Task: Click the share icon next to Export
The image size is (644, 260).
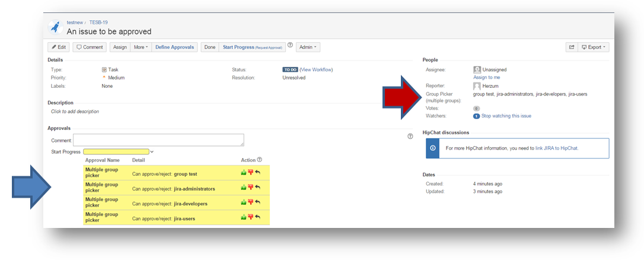Action: (x=572, y=47)
